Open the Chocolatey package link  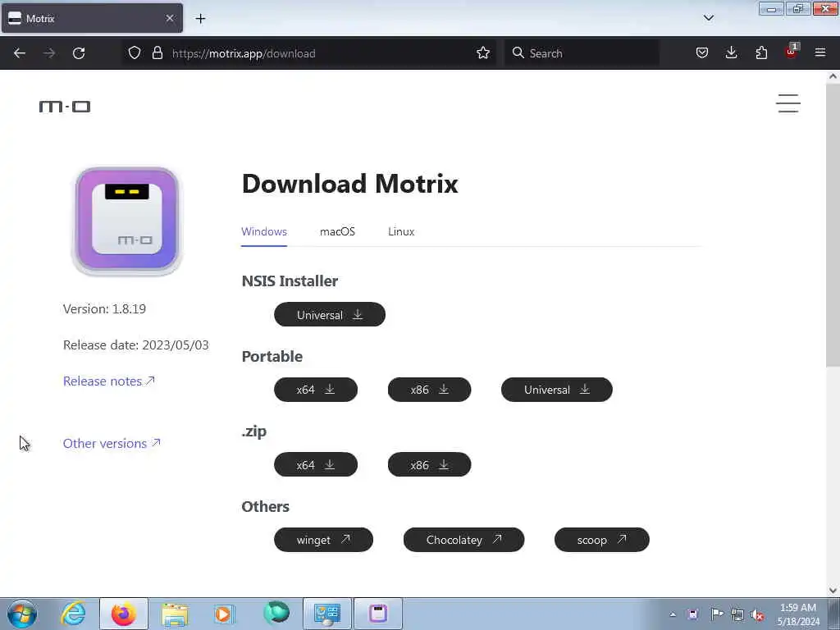tap(464, 540)
